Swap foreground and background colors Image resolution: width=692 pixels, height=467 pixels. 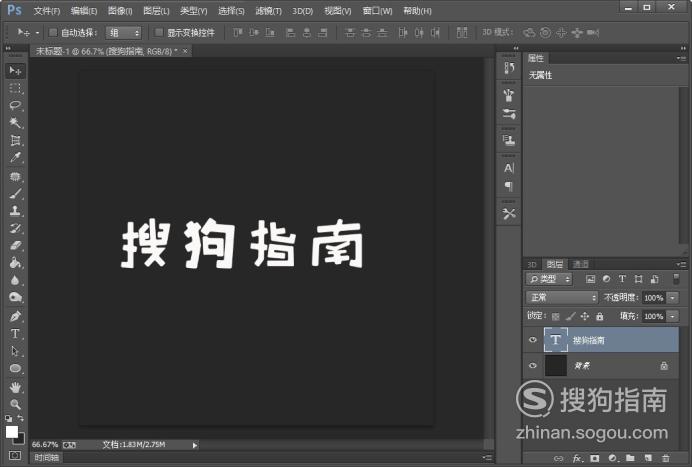(20, 418)
